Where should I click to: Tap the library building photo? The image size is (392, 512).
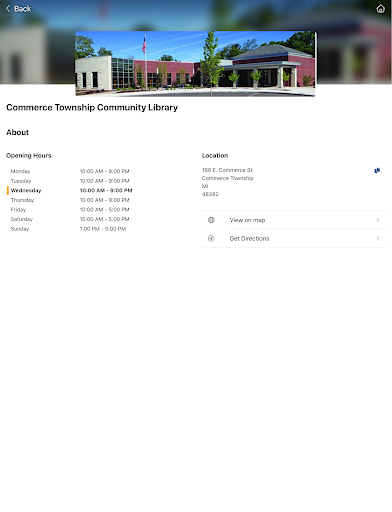click(195, 64)
